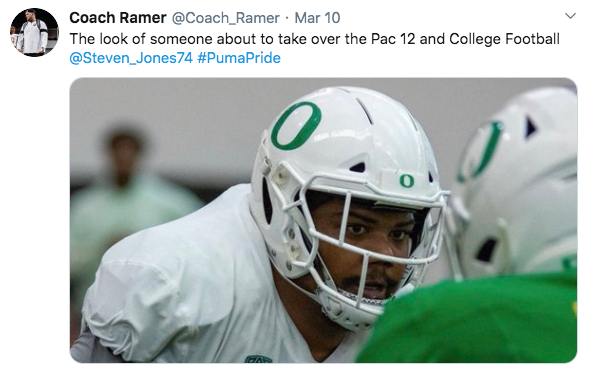Open the tweet via Mar 10 timestamp

coord(317,18)
